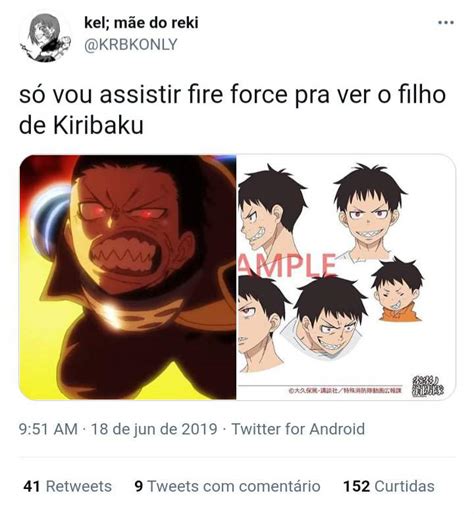Click the pink SAMPLE watermark text
This screenshot has height=514, width=474.
(287, 265)
